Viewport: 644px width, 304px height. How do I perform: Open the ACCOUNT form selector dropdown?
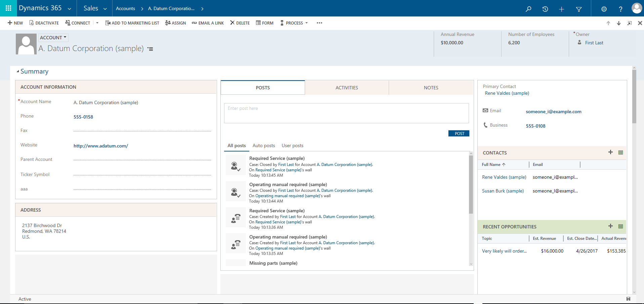[53, 38]
